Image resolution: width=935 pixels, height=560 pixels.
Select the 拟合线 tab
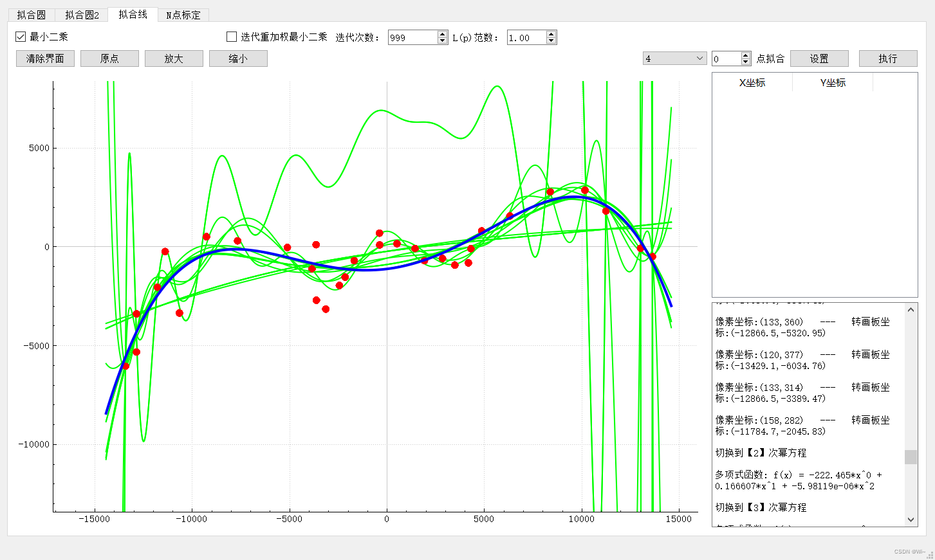point(133,14)
